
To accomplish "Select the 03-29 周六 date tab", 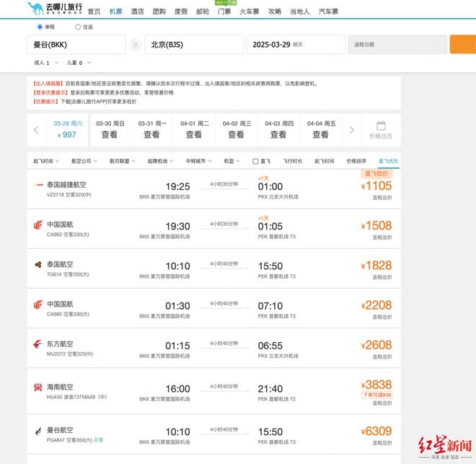I will pos(67,130).
